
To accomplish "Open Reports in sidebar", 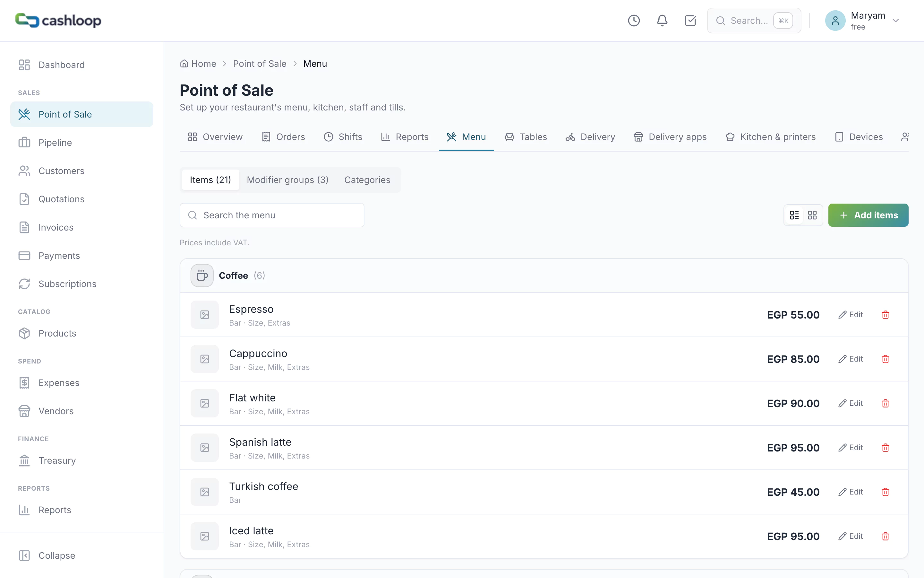I will tap(82, 510).
